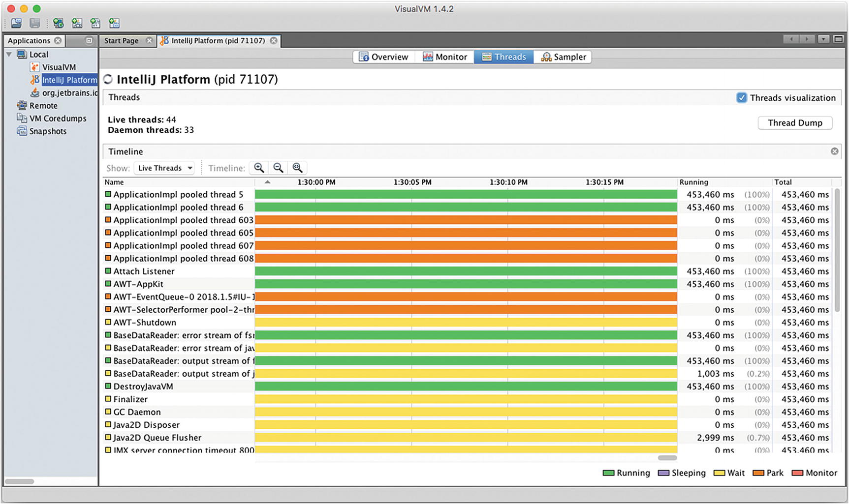
Task: Collapse the Local tree node
Action: 9,54
